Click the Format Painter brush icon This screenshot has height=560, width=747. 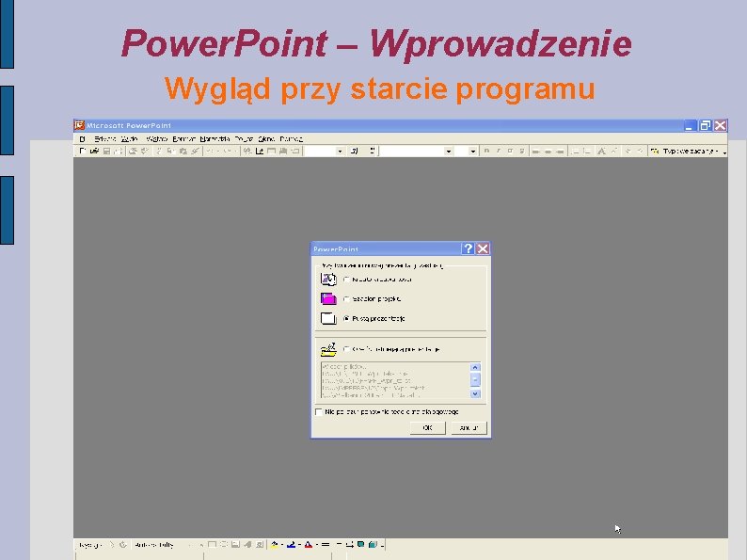[x=195, y=152]
